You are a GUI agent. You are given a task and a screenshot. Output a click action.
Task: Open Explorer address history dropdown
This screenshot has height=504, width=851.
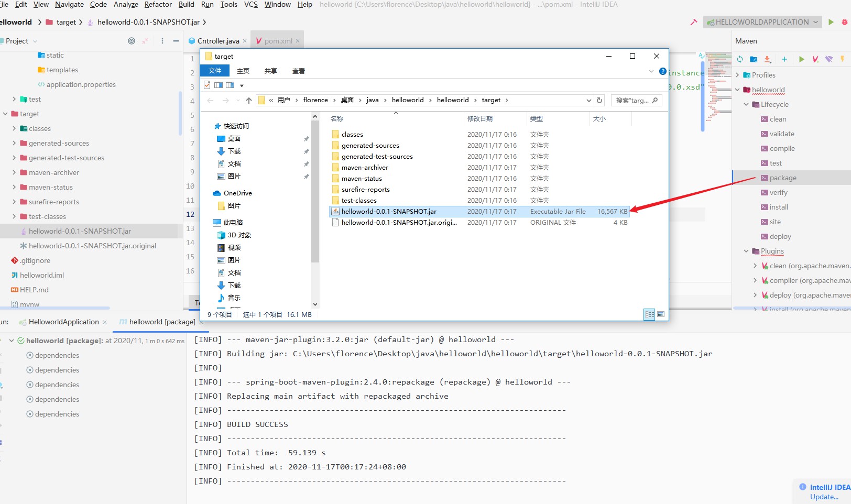coord(589,100)
